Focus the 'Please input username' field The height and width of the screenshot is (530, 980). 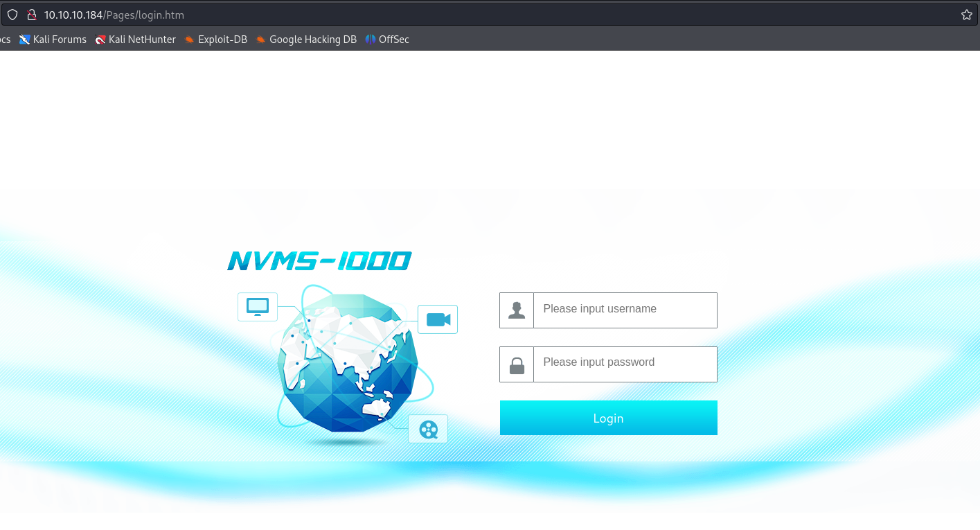point(625,310)
